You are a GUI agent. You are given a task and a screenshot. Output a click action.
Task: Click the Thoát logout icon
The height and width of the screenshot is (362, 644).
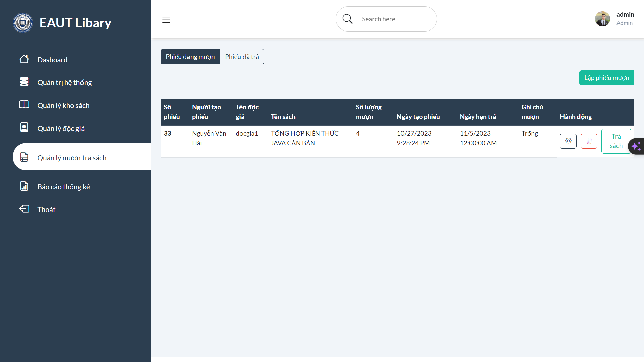(x=24, y=209)
